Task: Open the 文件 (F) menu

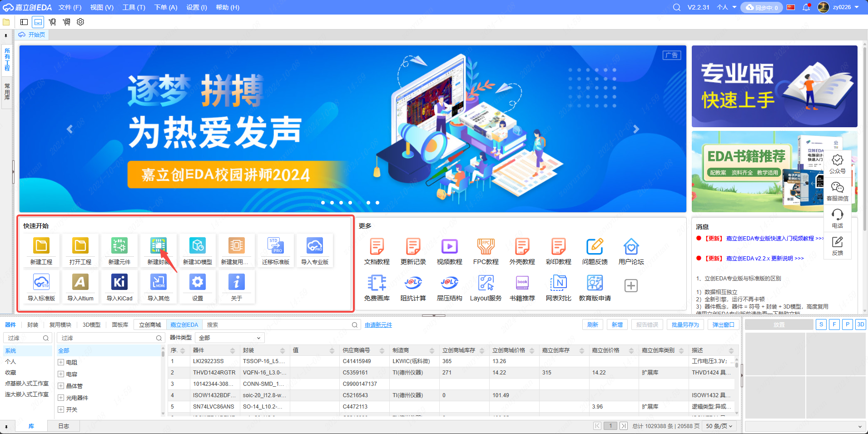Action: click(x=70, y=7)
